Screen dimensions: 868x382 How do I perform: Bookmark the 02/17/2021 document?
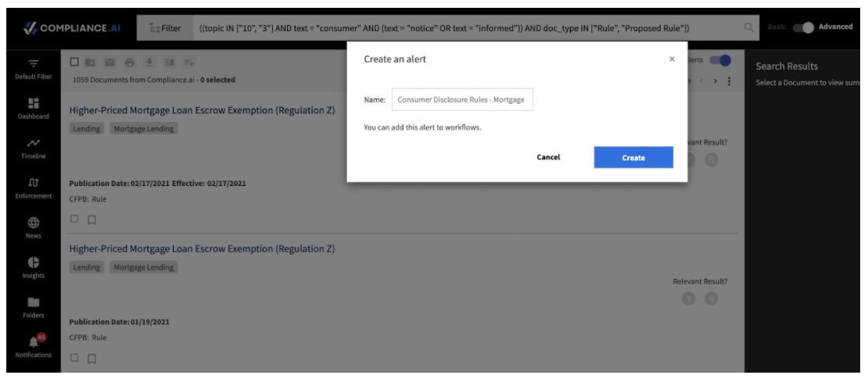92,220
